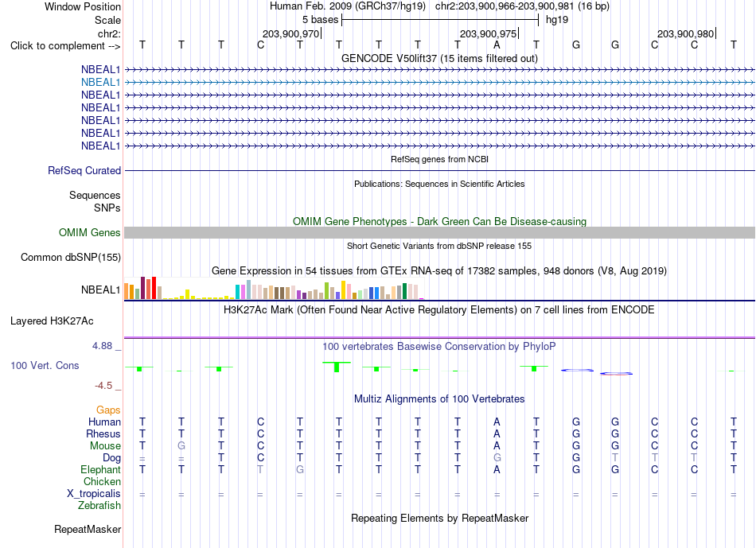Click the orange Gaps label
Image resolution: width=756 pixels, height=548 pixels.
108,410
